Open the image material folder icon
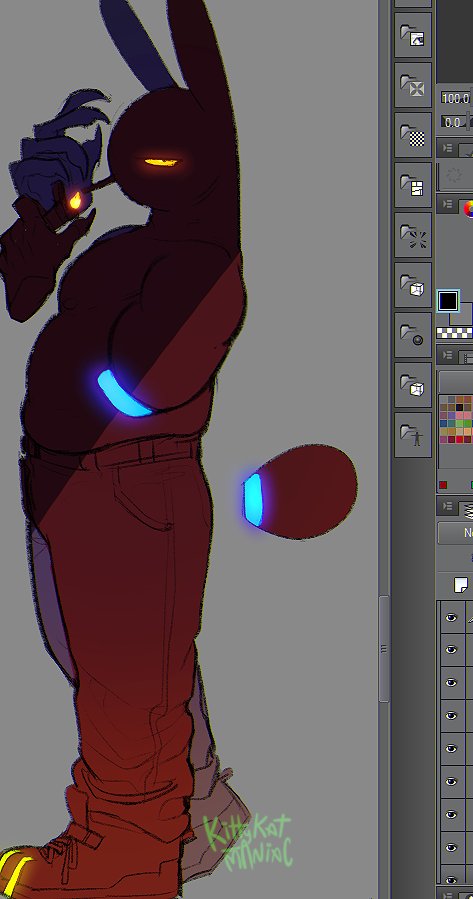The height and width of the screenshot is (899, 473). (413, 36)
